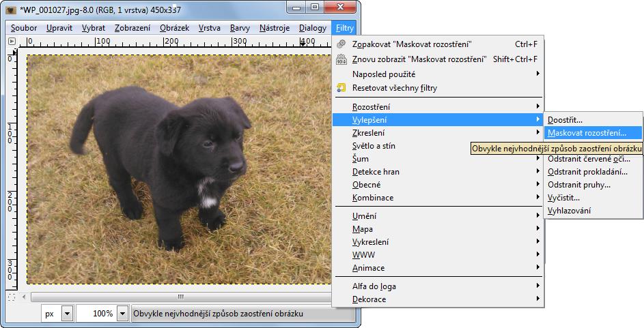Image resolution: width=644 pixels, height=328 pixels.
Task: Click the vertical ruler at 100
Action: pos(10,133)
